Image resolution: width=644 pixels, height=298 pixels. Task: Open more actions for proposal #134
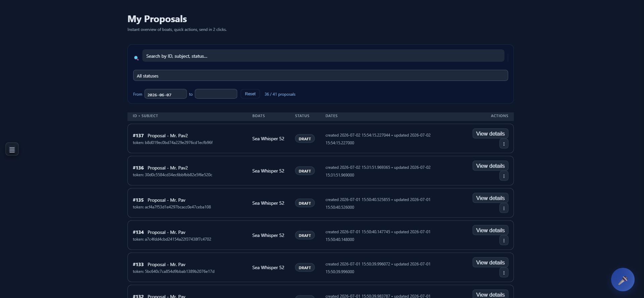click(503, 241)
